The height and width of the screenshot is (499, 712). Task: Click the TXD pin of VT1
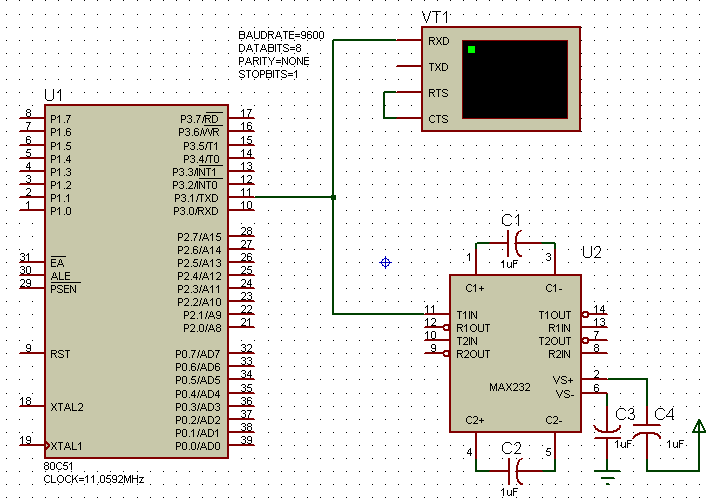[x=409, y=66]
